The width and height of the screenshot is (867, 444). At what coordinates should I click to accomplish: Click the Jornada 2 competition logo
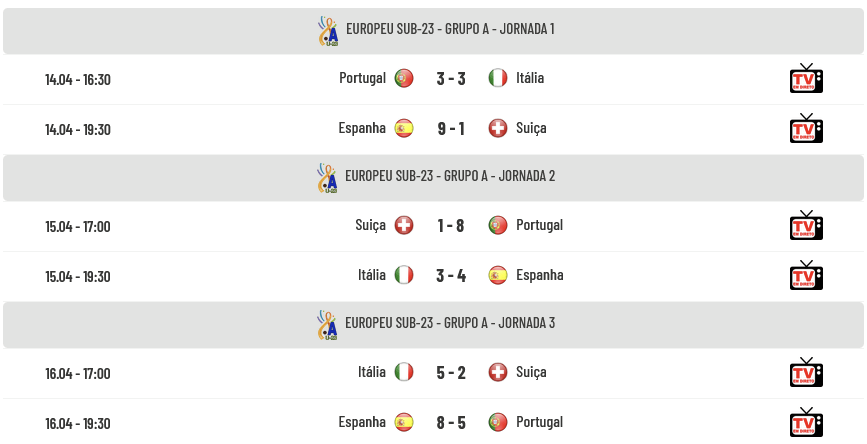click(327, 178)
